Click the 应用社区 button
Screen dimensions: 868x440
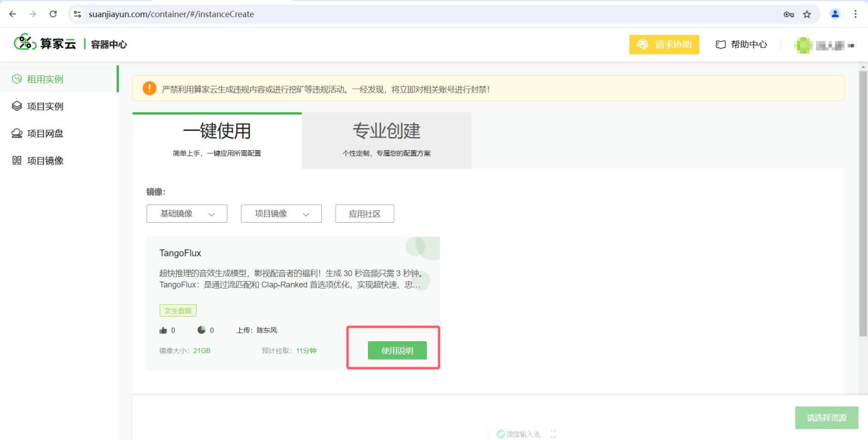[364, 214]
